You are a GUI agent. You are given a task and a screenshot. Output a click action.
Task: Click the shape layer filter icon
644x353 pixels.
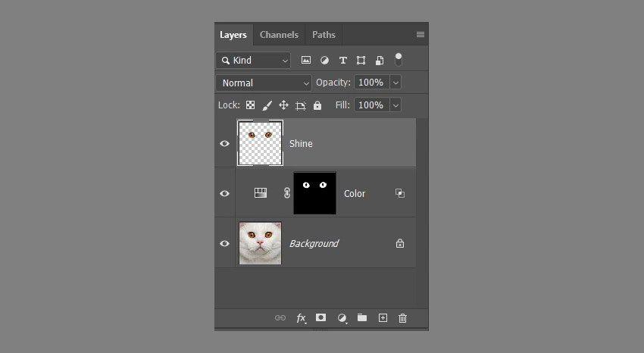361,60
